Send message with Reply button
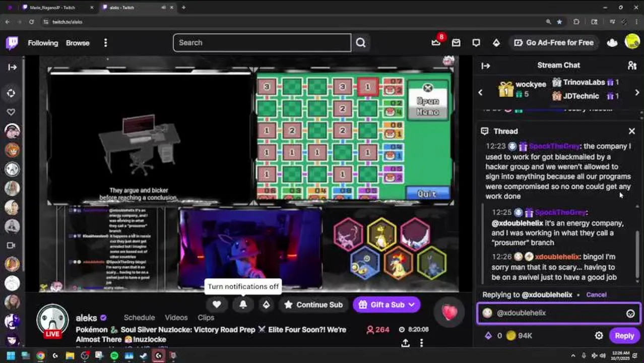 (624, 336)
